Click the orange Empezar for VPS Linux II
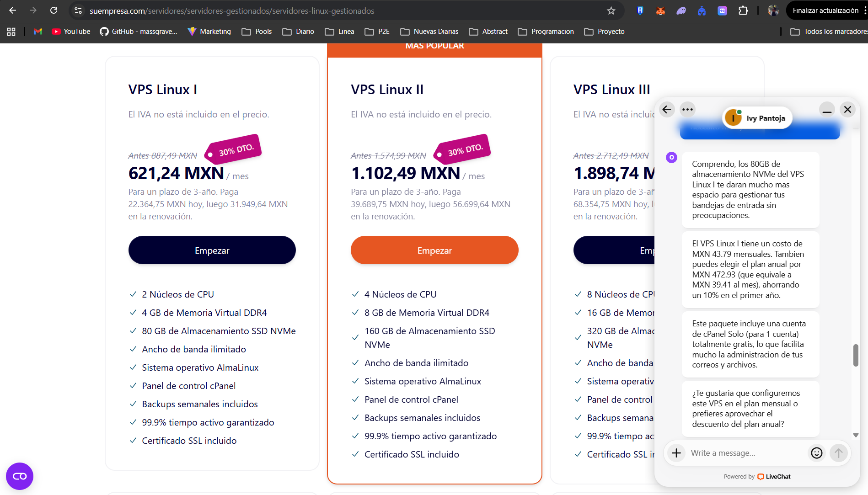Image resolution: width=868 pixels, height=495 pixels. click(434, 250)
